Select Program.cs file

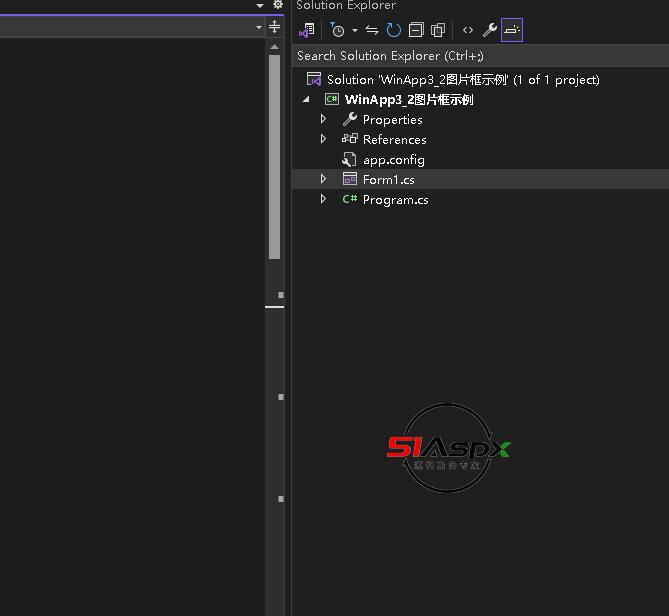(396, 200)
